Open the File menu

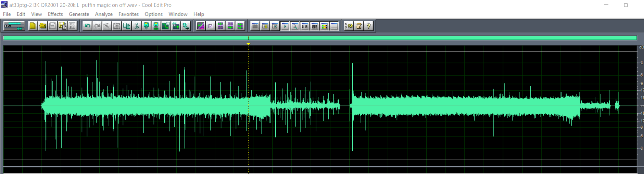(x=7, y=14)
